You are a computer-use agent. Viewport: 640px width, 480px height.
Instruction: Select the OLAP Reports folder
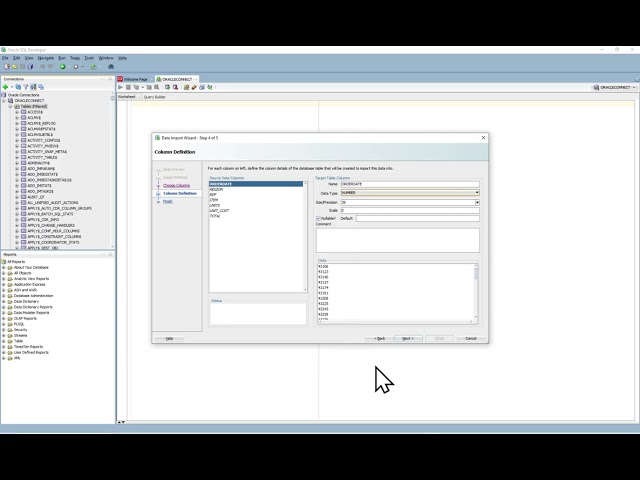[x=25, y=318]
